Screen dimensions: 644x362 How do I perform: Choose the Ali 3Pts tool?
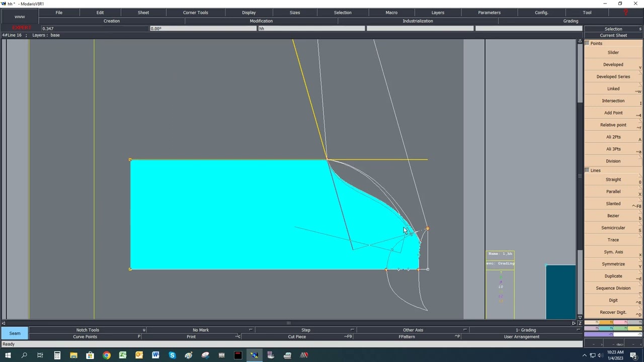[613, 149]
